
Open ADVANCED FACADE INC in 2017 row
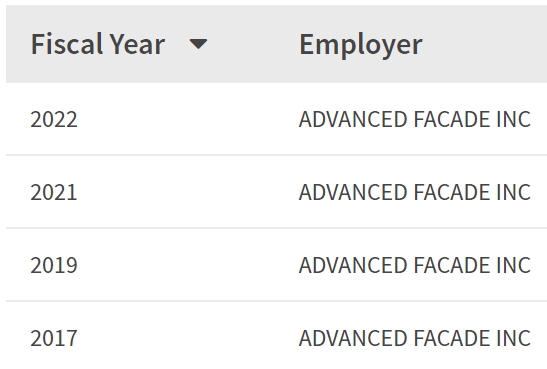[x=415, y=338]
